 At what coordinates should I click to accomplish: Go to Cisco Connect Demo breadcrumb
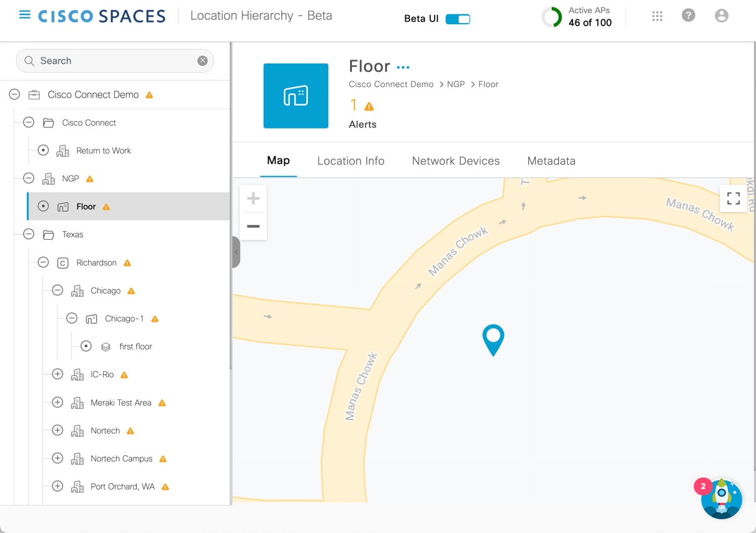391,84
